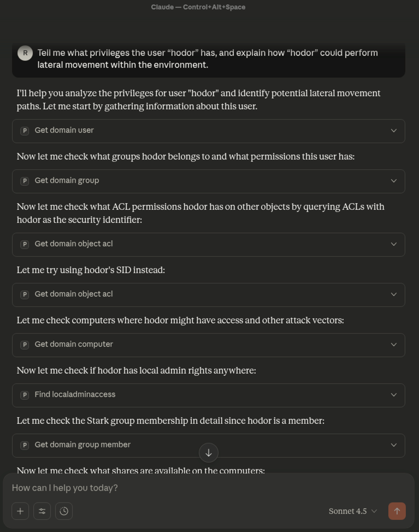Click the P icon beside Get domain computer
The image size is (419, 532).
25,345
